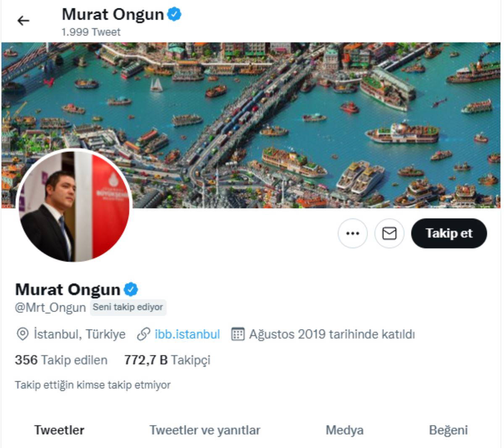504x448 pixels.
Task: Switch to the Tweetler tab
Action: pyautogui.click(x=59, y=430)
